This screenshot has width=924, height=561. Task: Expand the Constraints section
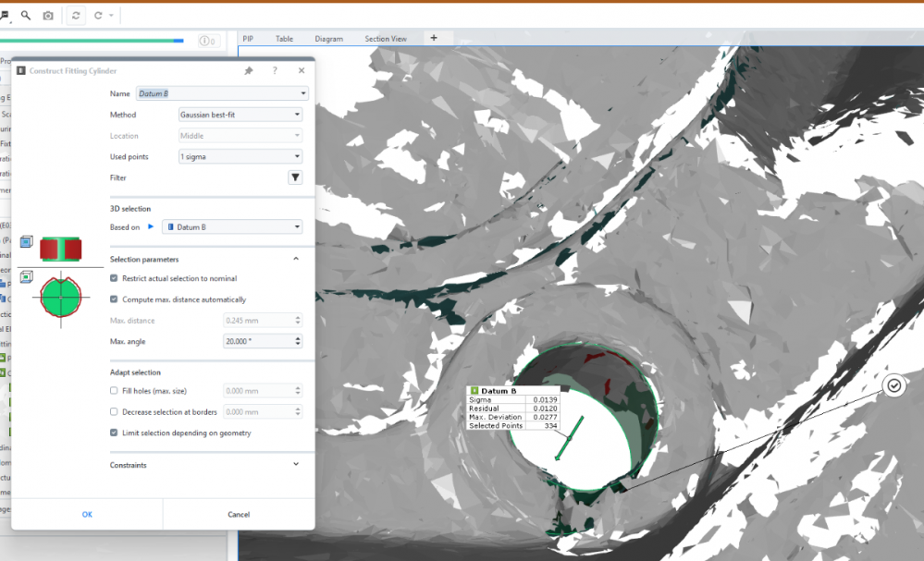296,465
